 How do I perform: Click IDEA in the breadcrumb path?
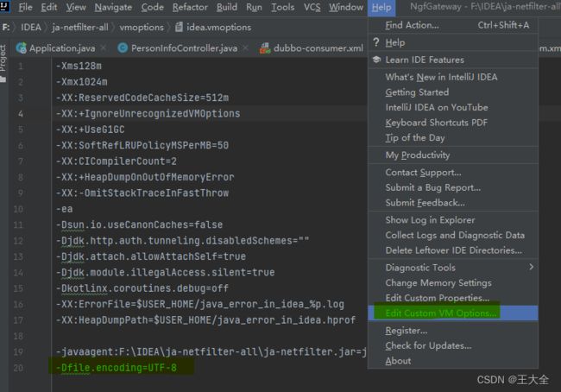point(31,28)
